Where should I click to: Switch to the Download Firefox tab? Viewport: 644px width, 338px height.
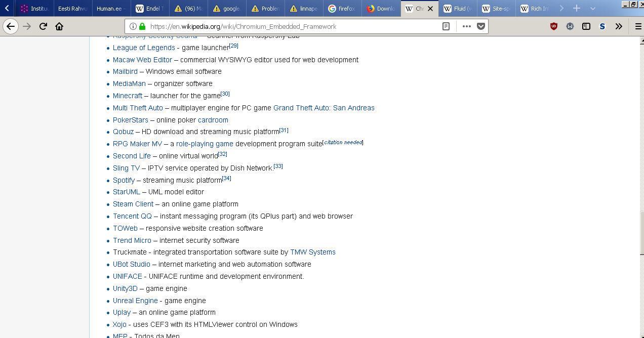click(x=381, y=9)
